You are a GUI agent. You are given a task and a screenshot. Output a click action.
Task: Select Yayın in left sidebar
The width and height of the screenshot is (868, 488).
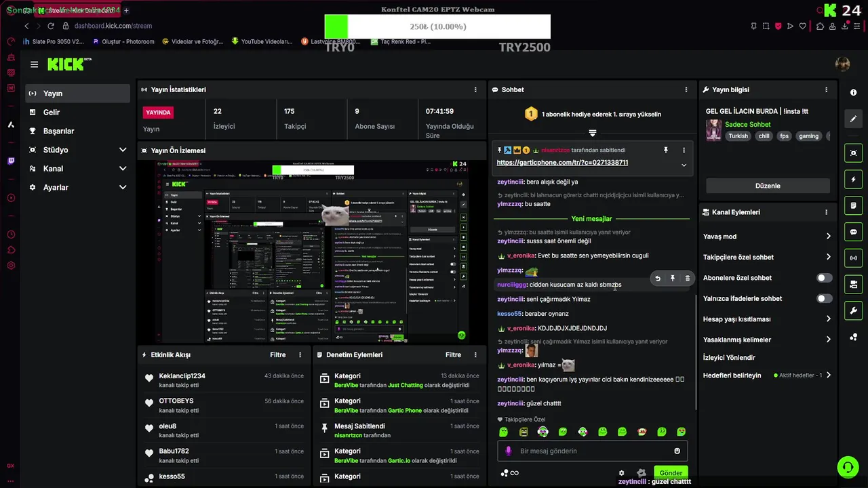tap(77, 94)
